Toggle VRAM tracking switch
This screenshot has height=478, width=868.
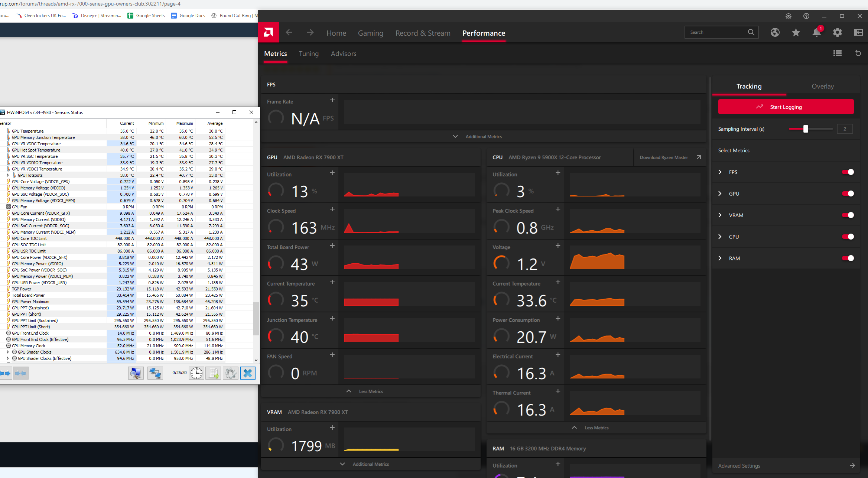coord(848,215)
